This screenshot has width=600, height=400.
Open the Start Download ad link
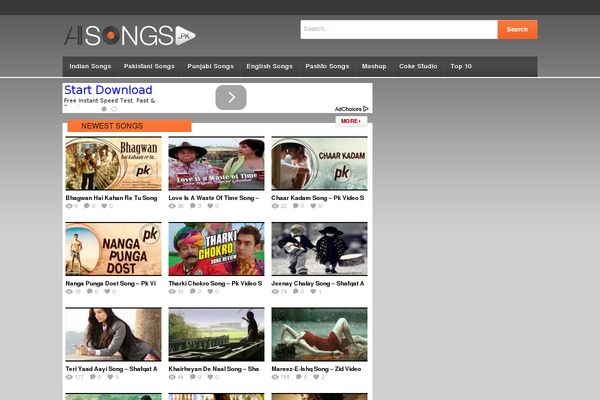tap(108, 90)
